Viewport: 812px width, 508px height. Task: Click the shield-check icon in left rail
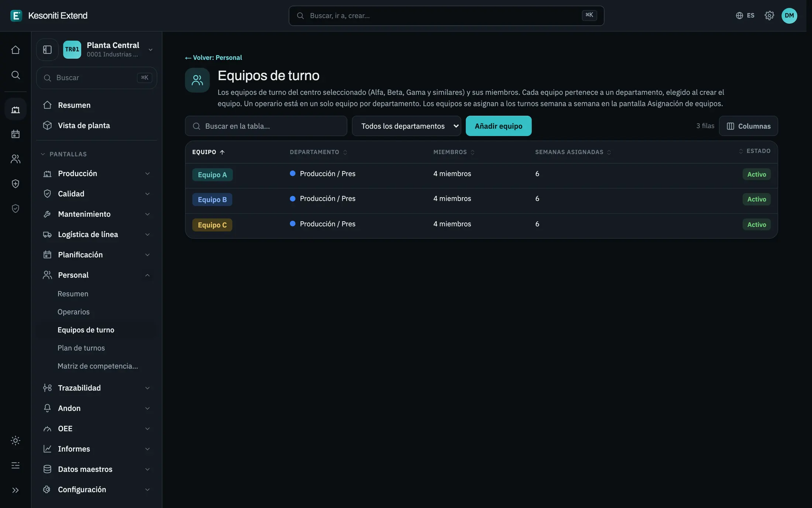tap(16, 209)
